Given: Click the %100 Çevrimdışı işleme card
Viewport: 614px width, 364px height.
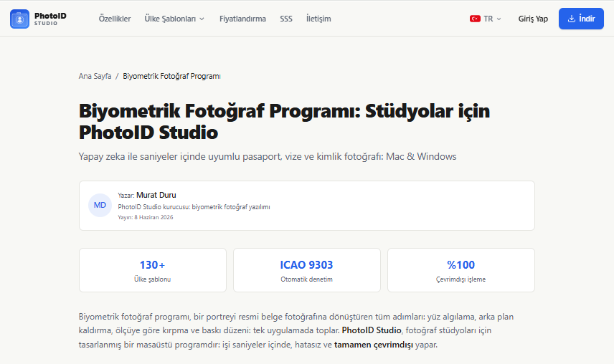Looking at the screenshot, I should tap(461, 270).
